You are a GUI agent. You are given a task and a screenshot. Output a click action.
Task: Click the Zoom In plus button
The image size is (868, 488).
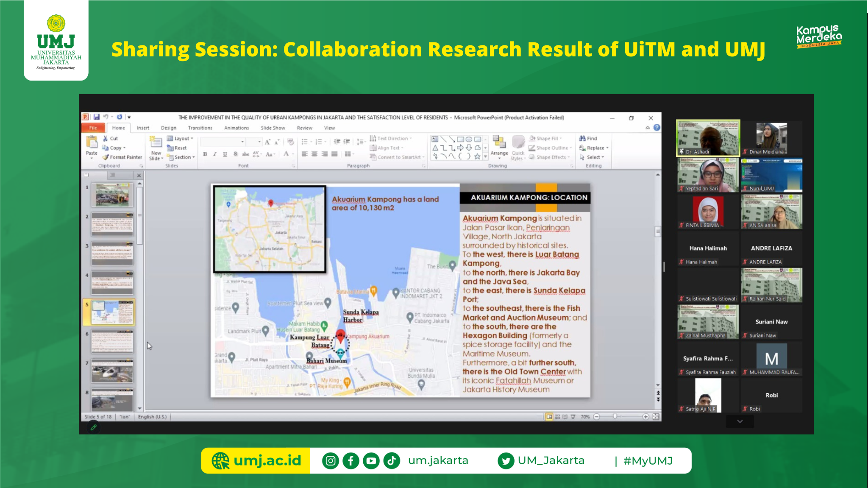pyautogui.click(x=645, y=417)
